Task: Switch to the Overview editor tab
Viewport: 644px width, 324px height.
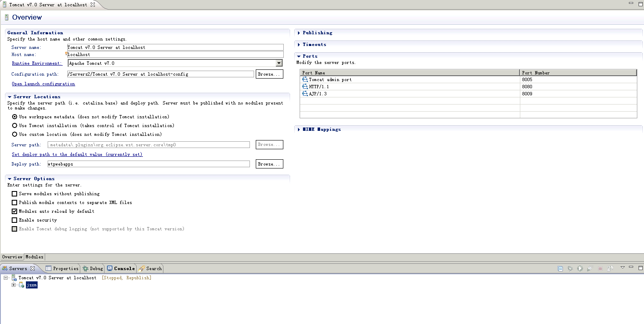Action: (x=12, y=257)
